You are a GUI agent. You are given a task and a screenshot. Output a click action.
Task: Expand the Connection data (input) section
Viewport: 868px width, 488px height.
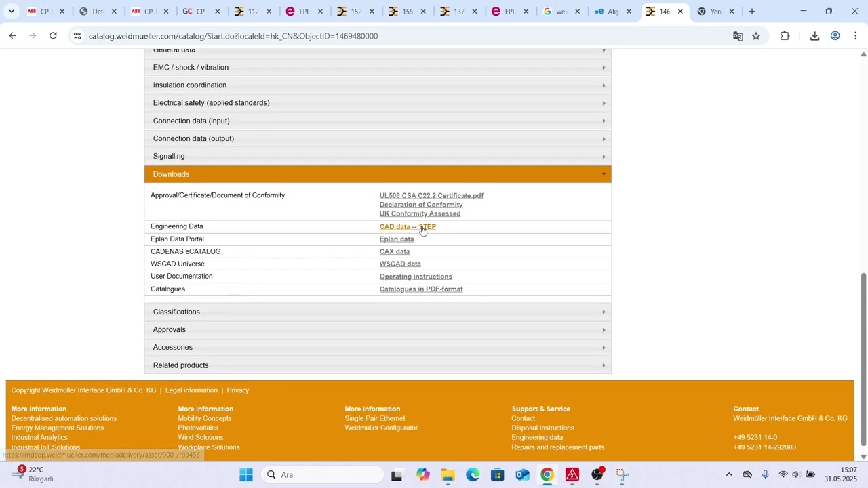click(378, 121)
